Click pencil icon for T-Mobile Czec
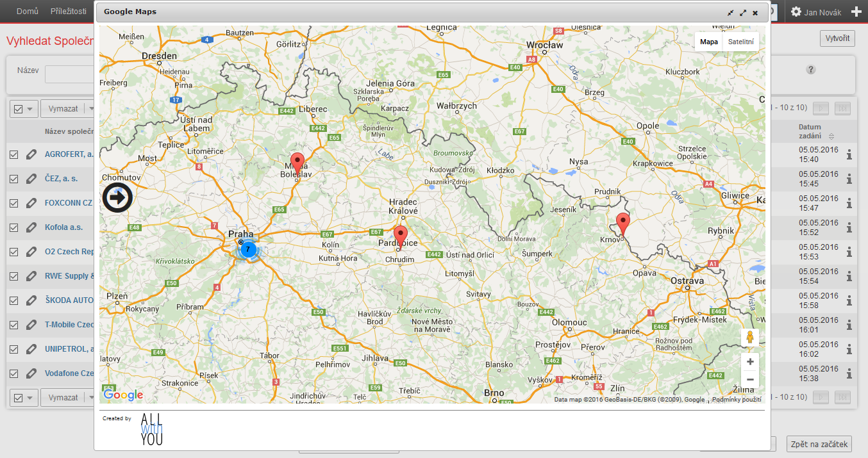 pyautogui.click(x=31, y=325)
